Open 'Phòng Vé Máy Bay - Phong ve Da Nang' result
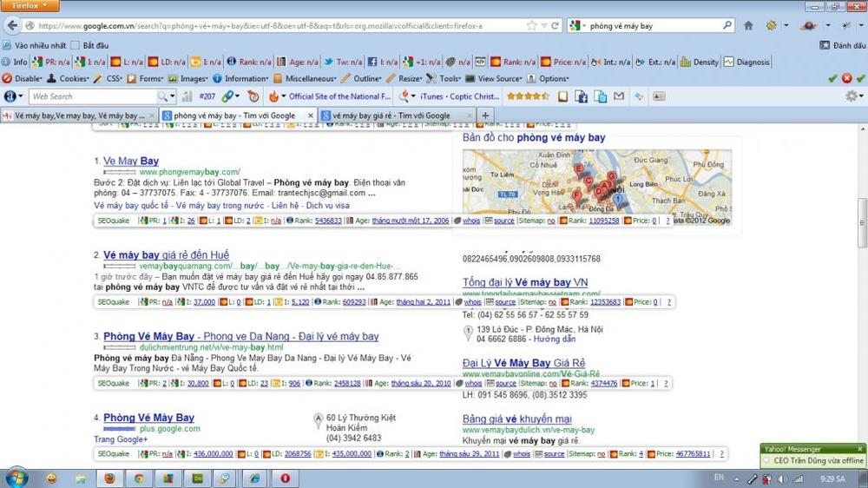 click(240, 336)
